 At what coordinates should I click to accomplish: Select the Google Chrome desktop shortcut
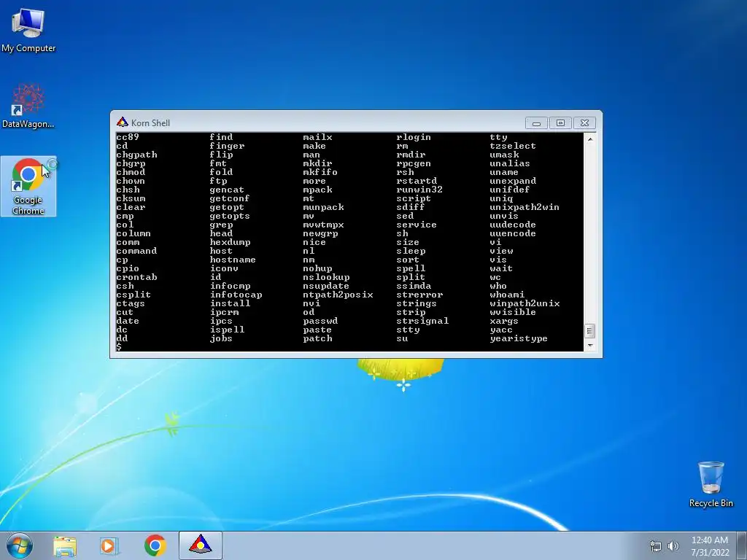28,186
